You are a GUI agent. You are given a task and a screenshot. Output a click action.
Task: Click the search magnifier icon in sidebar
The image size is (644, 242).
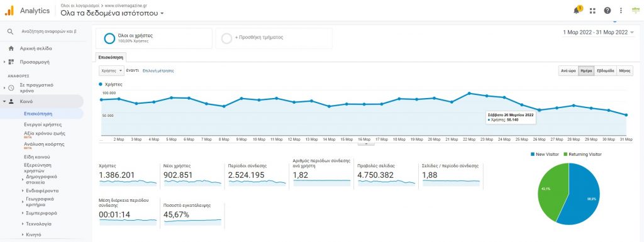pyautogui.click(x=11, y=31)
